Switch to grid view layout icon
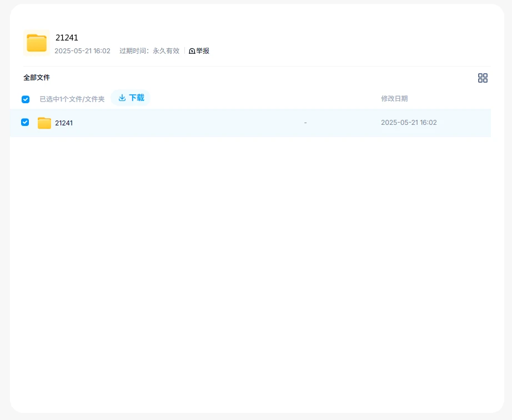This screenshot has height=420, width=512. [483, 78]
